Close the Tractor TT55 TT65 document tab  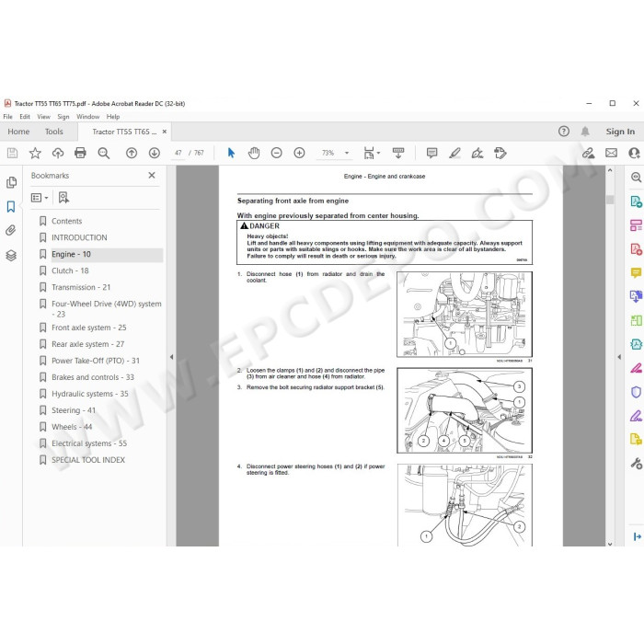click(x=165, y=132)
